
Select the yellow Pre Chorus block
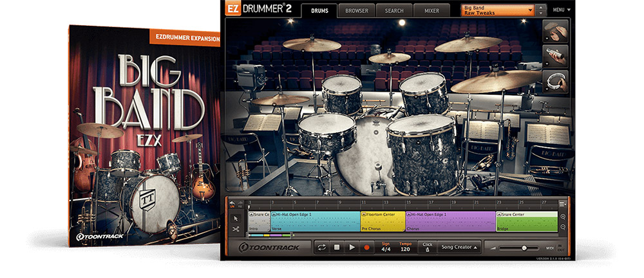click(383, 221)
